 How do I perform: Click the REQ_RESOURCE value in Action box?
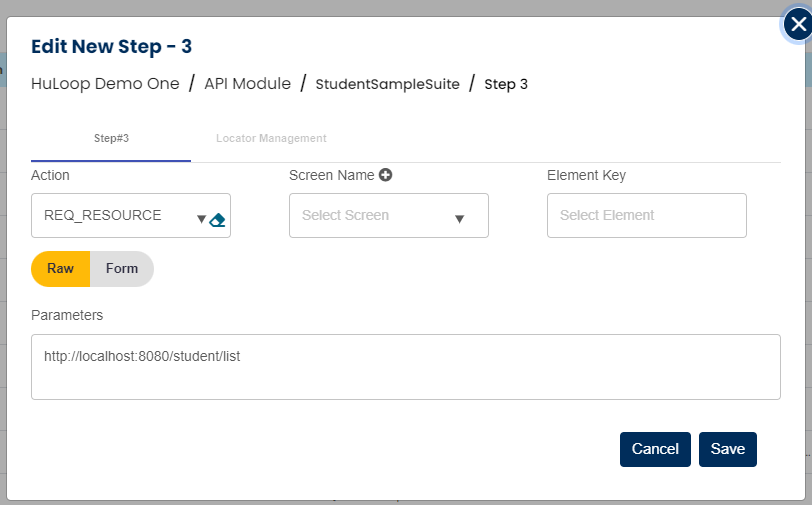pos(103,215)
